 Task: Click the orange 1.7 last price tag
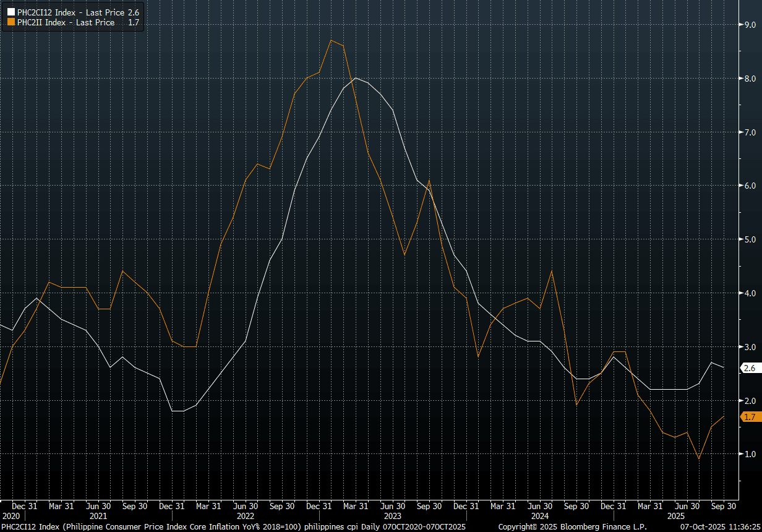tap(750, 417)
